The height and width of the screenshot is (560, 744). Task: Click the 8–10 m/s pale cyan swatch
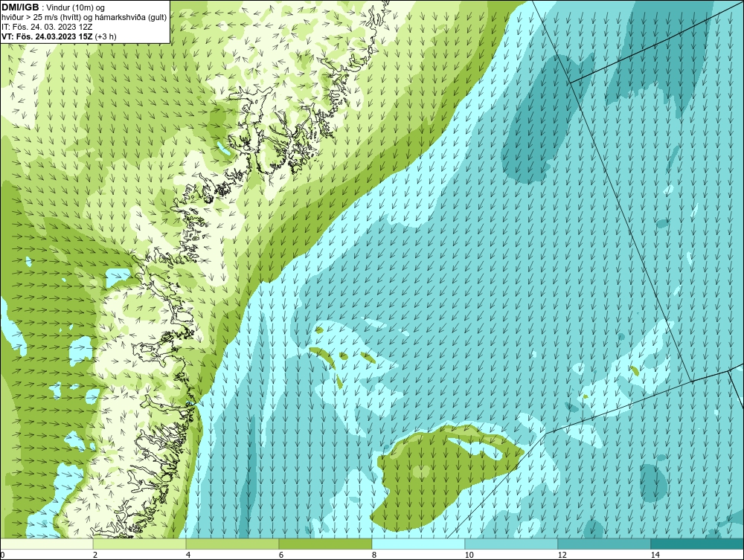pyautogui.click(x=418, y=544)
